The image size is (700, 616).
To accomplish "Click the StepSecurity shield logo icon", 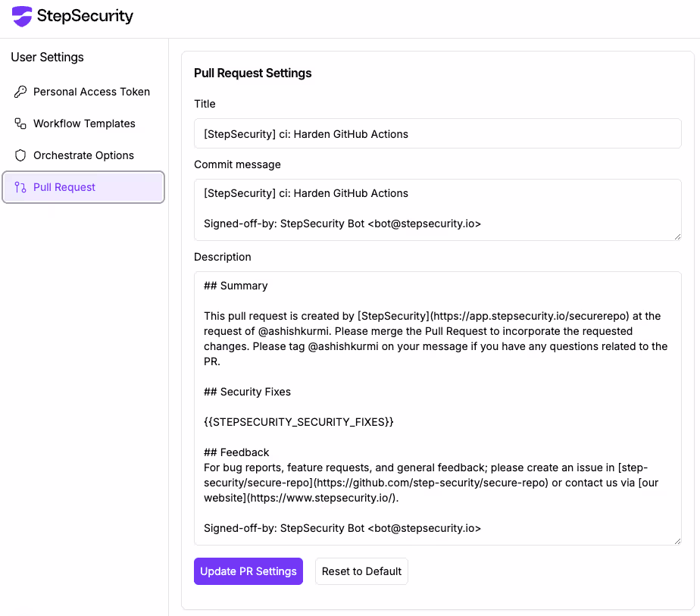I will click(22, 17).
